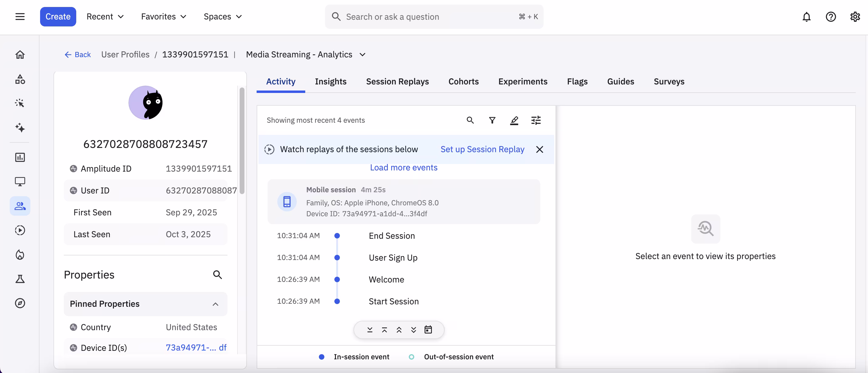
Task: Open the event display settings sliders icon
Action: [536, 120]
